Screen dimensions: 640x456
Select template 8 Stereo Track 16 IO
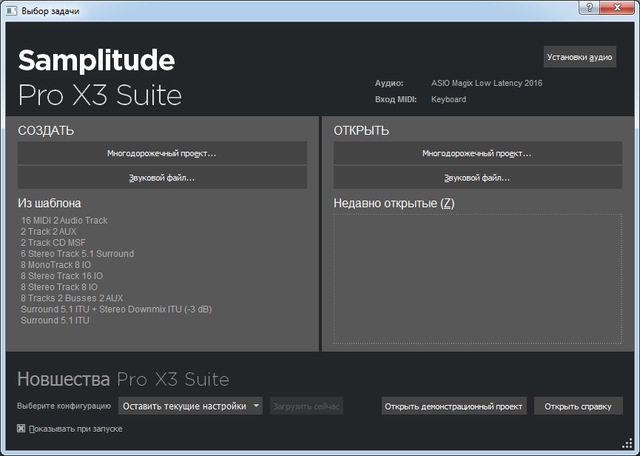coord(62,276)
